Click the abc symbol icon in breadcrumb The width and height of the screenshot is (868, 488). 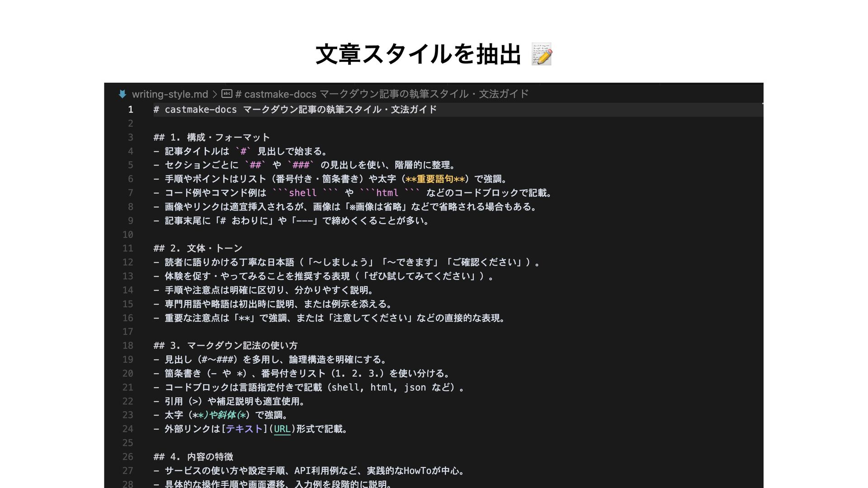click(x=226, y=94)
